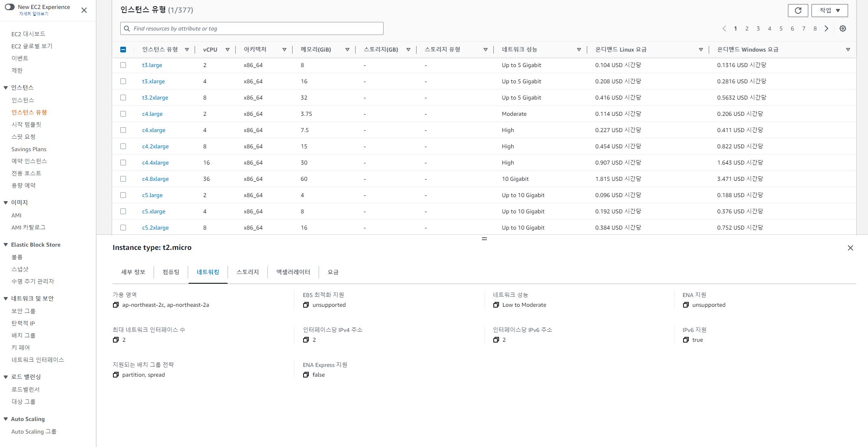Viewport: 868px width, 447px height.
Task: Open 보안 그룹 in sidebar
Action: [23, 311]
